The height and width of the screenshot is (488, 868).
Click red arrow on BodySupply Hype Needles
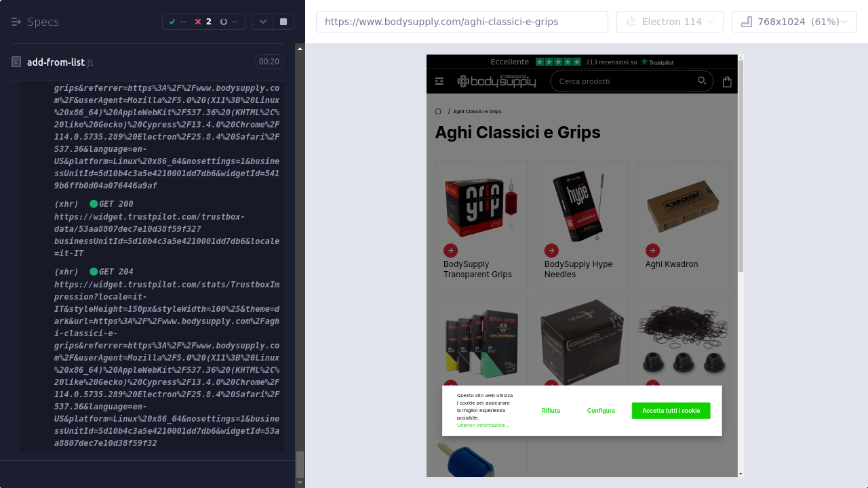tap(551, 250)
